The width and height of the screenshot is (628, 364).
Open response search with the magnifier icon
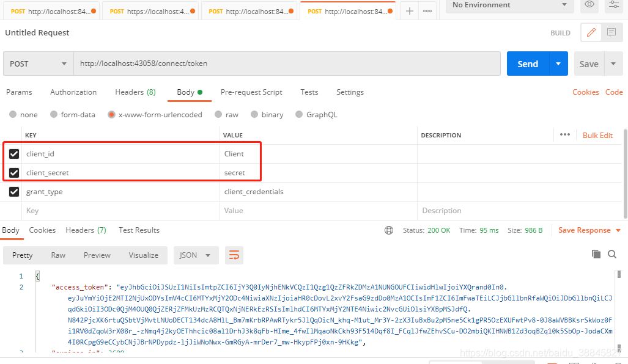click(612, 254)
